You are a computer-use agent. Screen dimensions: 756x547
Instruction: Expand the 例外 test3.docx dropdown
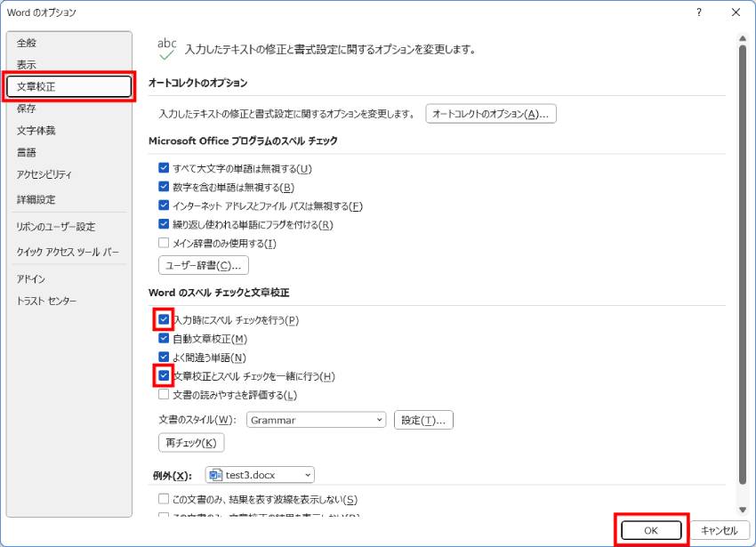260,475
